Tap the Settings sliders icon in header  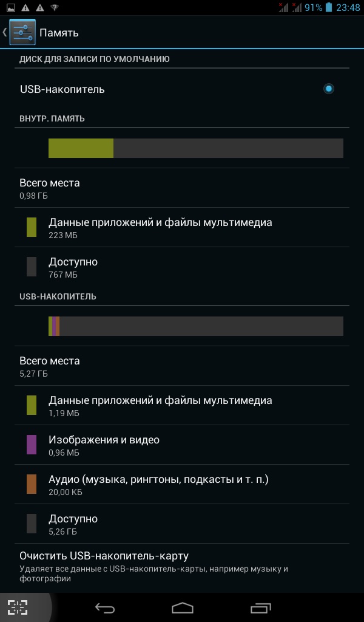(x=22, y=32)
